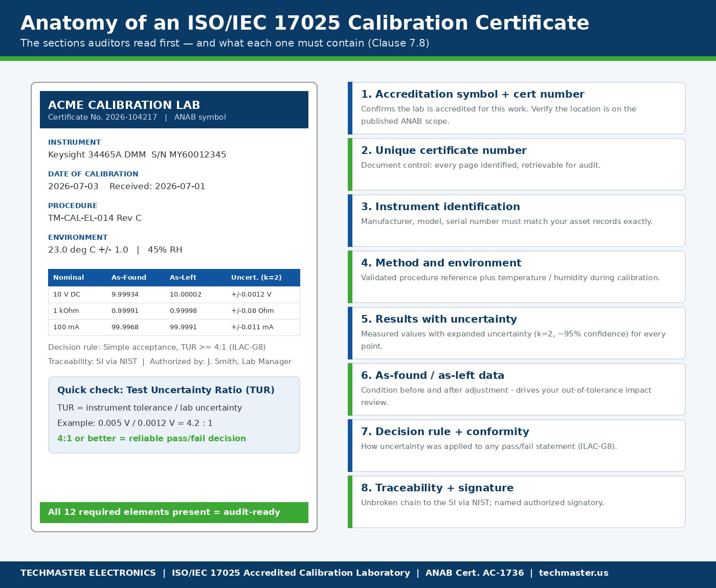Image resolution: width=716 pixels, height=588 pixels.
Task: Click the title 'Anatomy of an ISO/IEC 17025 Calibration Certificate'
Action: click(305, 23)
